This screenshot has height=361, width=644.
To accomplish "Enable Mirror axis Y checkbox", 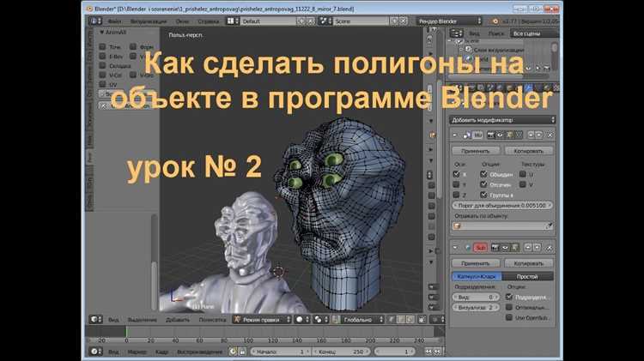I will coord(456,184).
